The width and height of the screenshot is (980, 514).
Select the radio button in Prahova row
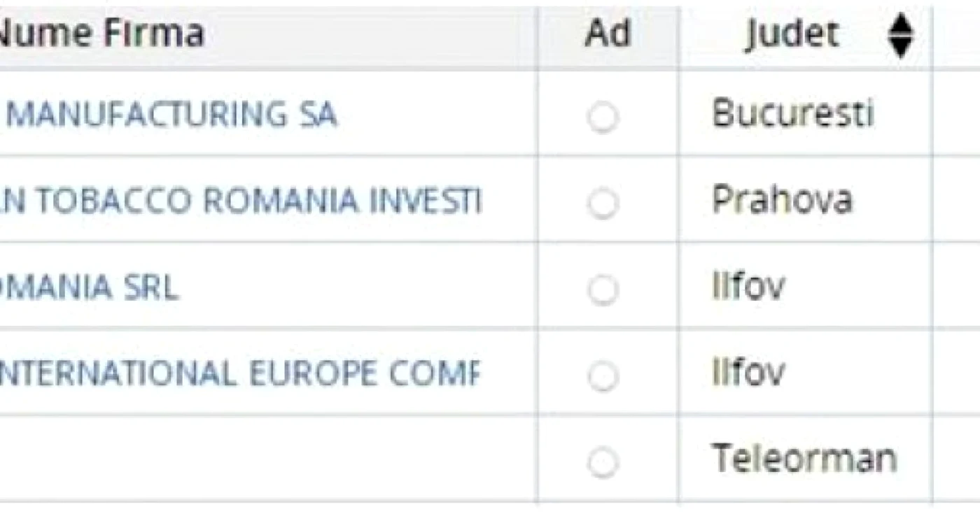[603, 204]
